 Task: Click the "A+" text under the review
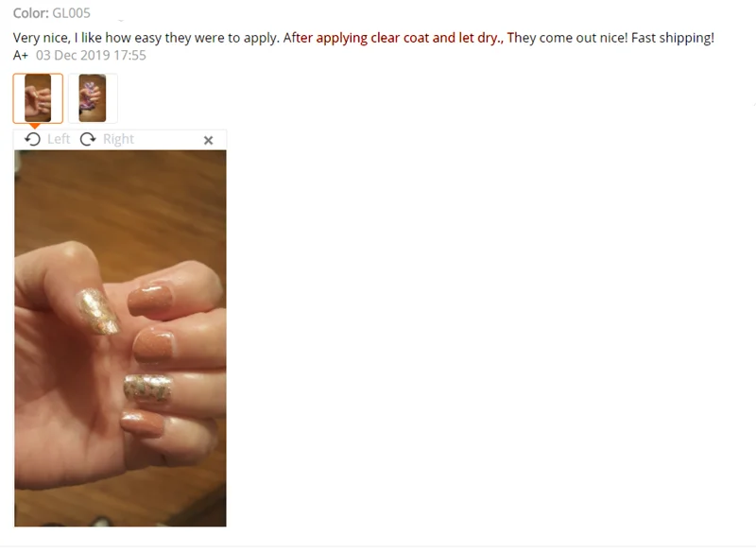click(20, 56)
